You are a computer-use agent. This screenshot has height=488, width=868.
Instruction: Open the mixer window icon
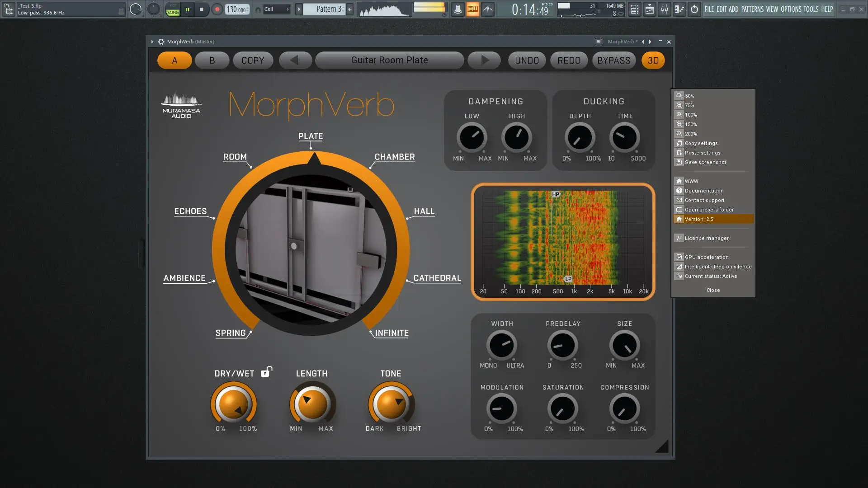664,9
